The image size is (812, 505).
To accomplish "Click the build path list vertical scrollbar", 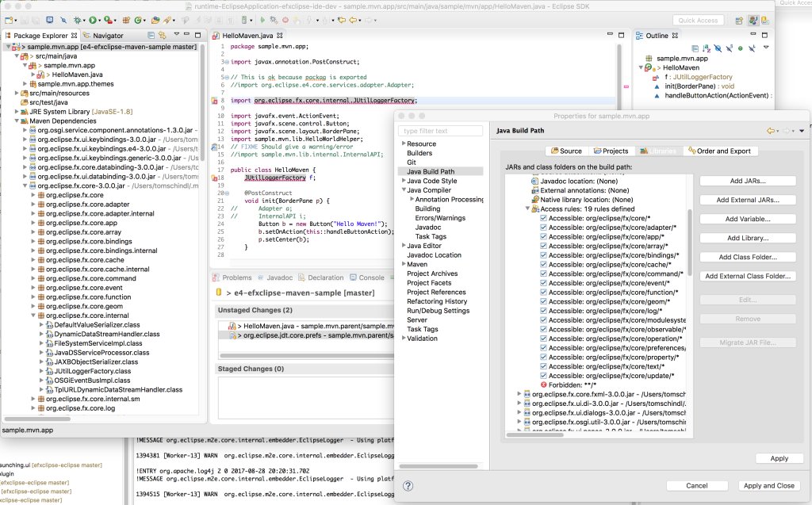I will [x=690, y=243].
